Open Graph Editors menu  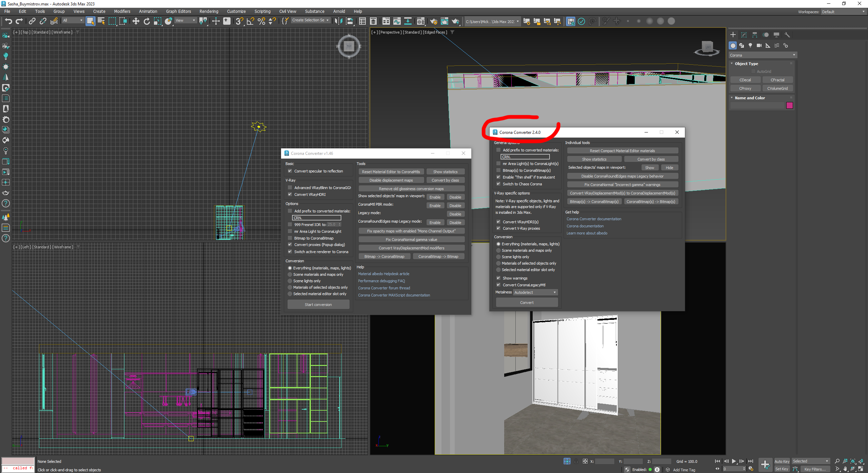click(178, 12)
